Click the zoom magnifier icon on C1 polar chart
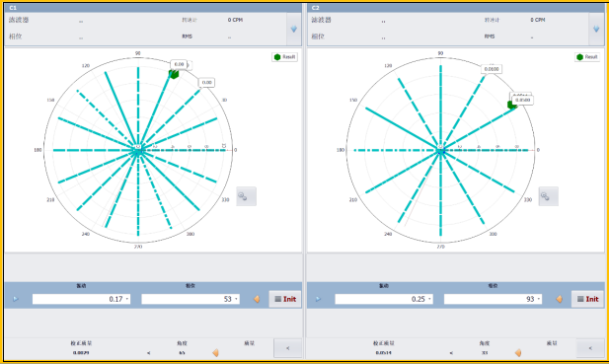609x364 pixels. 246,196
